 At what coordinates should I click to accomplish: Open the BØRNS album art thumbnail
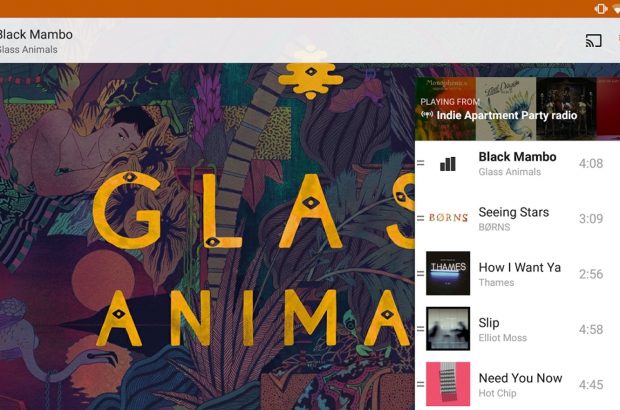click(x=448, y=218)
